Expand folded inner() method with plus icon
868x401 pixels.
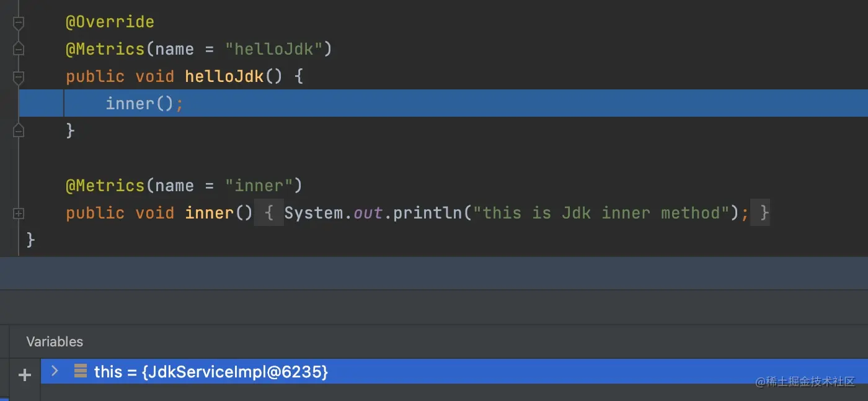[x=19, y=213]
